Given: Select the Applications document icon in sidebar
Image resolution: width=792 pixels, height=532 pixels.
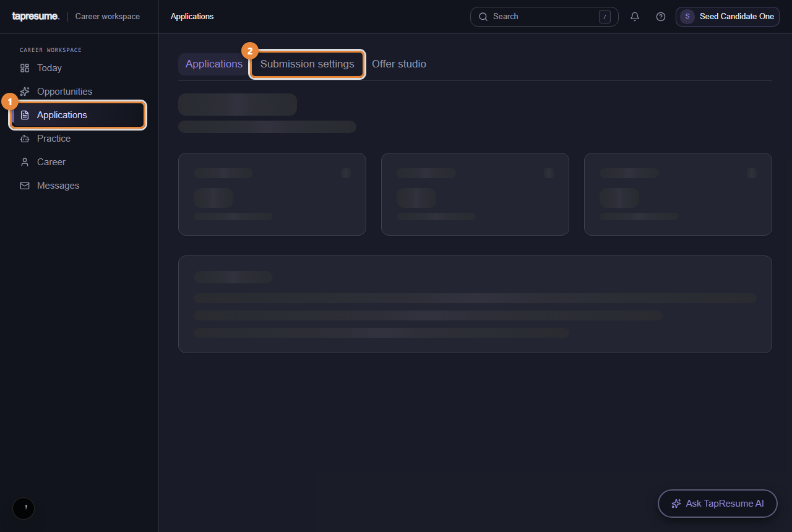Looking at the screenshot, I should coord(25,115).
